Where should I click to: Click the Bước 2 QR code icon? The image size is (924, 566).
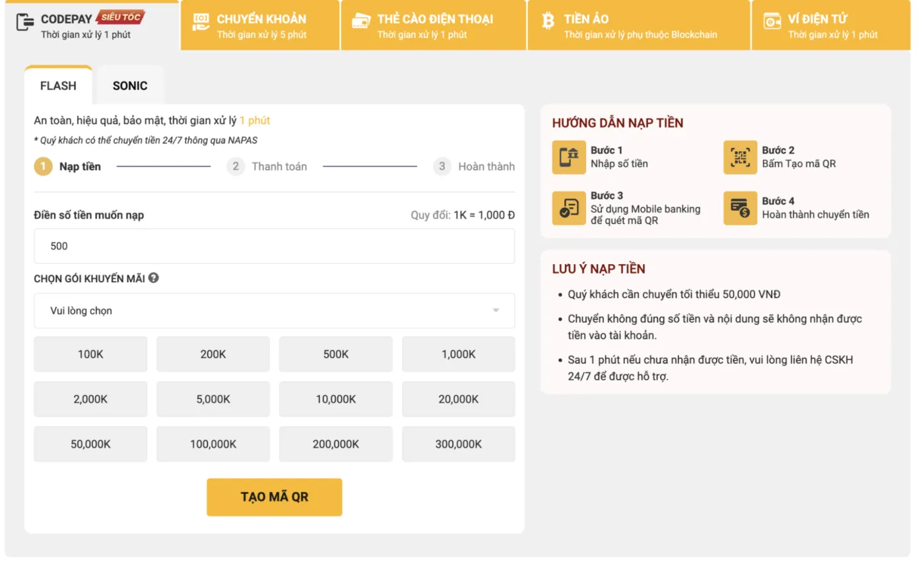tap(740, 157)
